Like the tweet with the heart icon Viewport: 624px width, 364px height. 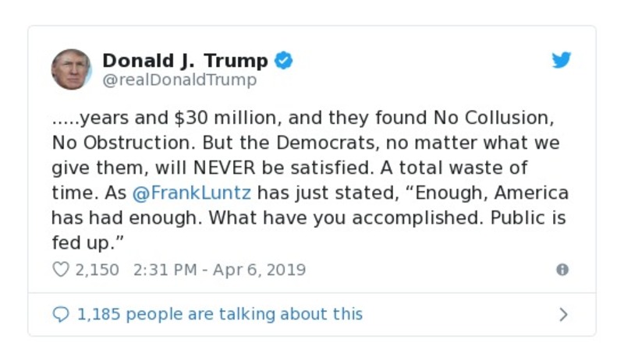(x=61, y=270)
